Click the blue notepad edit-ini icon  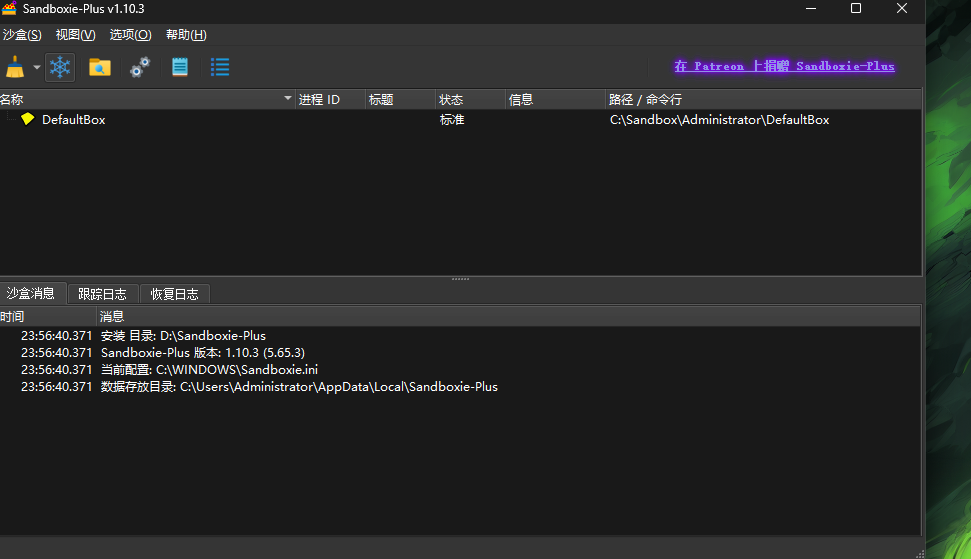[x=180, y=67]
